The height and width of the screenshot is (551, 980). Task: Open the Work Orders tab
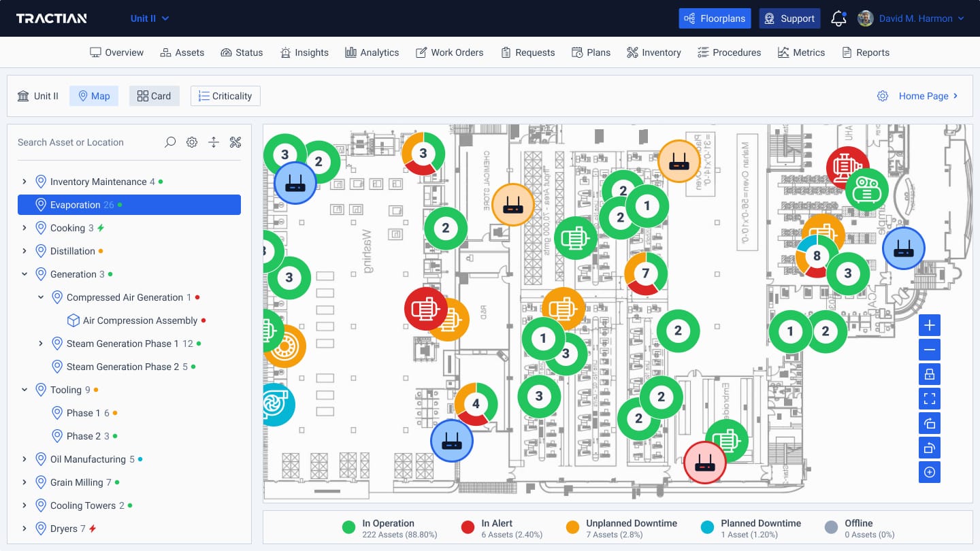tap(449, 52)
